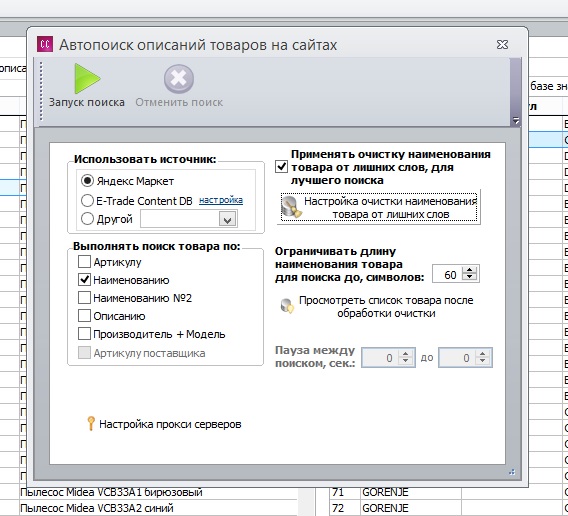Select Яндекс Маркет radio button
Image resolution: width=568 pixels, height=516 pixels.
pos(87,180)
